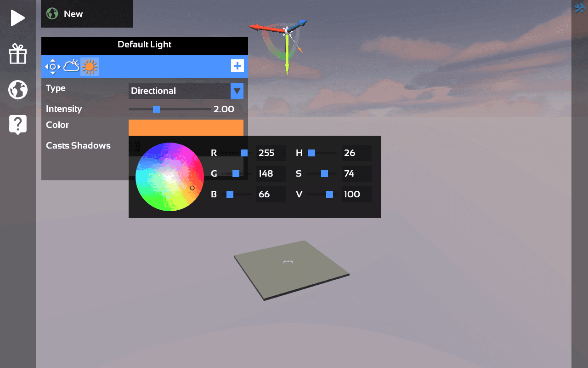Click the tools wrench icon top right
The height and width of the screenshot is (368, 588).
(579, 8)
